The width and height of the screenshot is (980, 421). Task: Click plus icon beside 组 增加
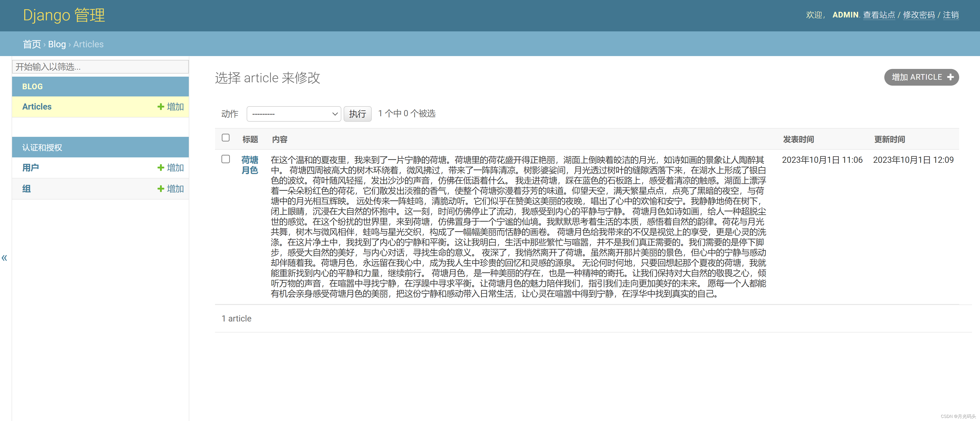point(161,189)
